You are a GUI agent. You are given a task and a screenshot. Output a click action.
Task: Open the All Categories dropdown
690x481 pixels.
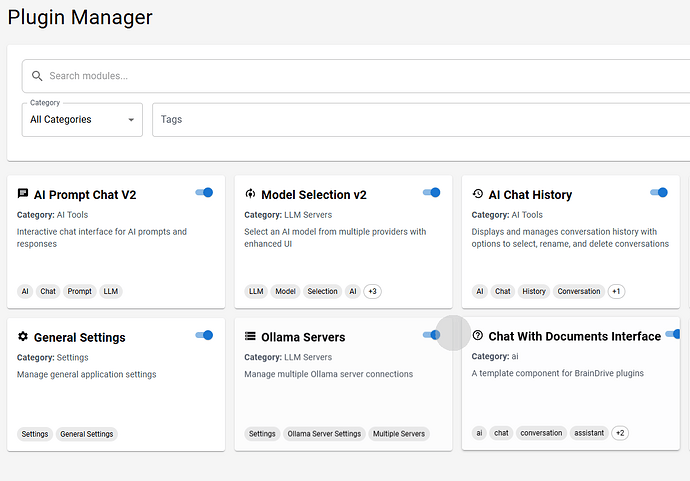[82, 120]
